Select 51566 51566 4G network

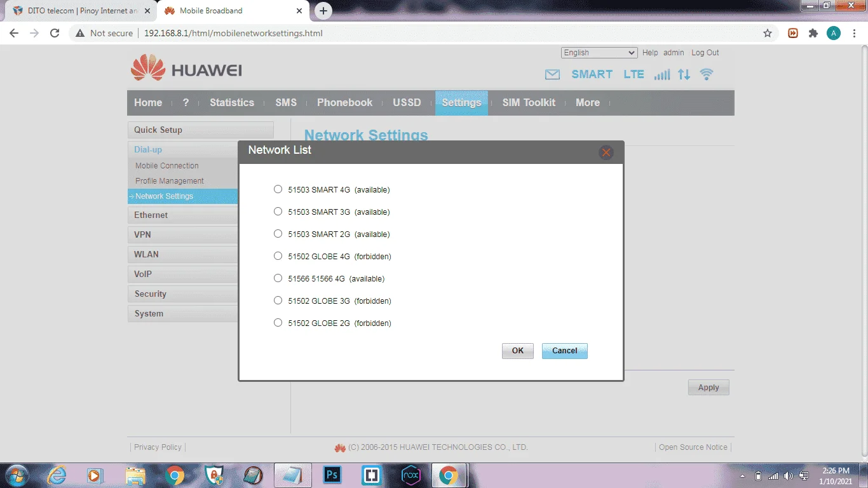278,278
